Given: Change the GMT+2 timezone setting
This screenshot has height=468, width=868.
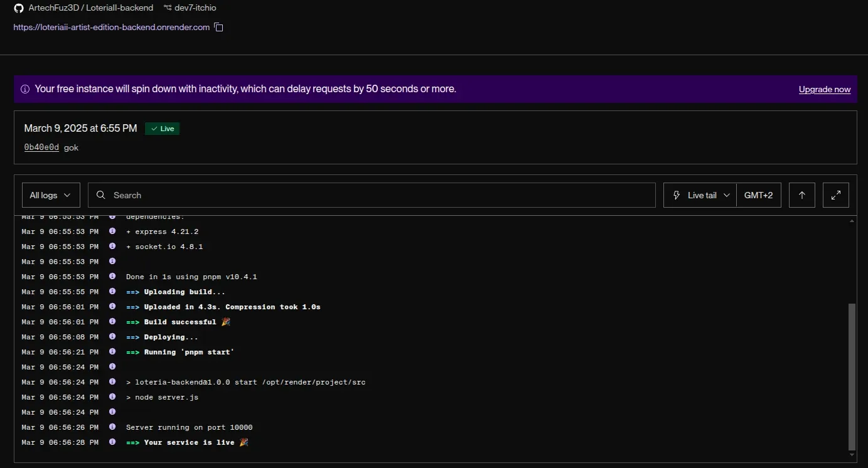Looking at the screenshot, I should (x=758, y=195).
